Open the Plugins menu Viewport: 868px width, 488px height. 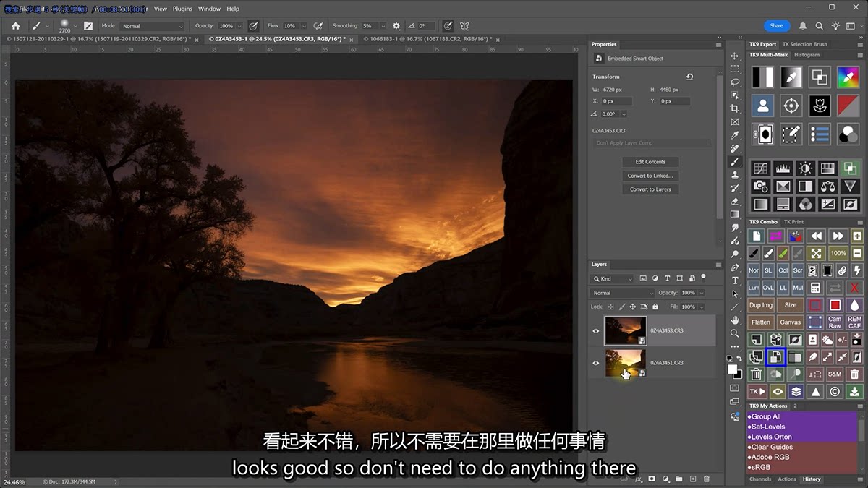182,9
